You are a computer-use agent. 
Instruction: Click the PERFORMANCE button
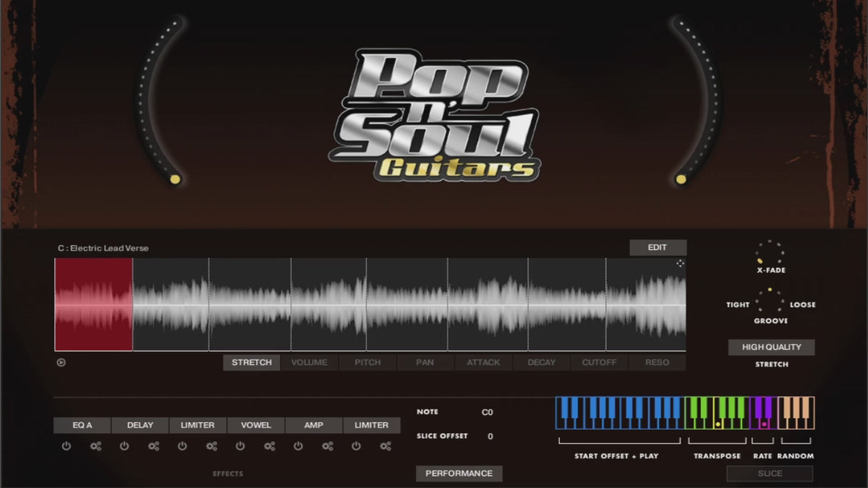[x=459, y=474]
